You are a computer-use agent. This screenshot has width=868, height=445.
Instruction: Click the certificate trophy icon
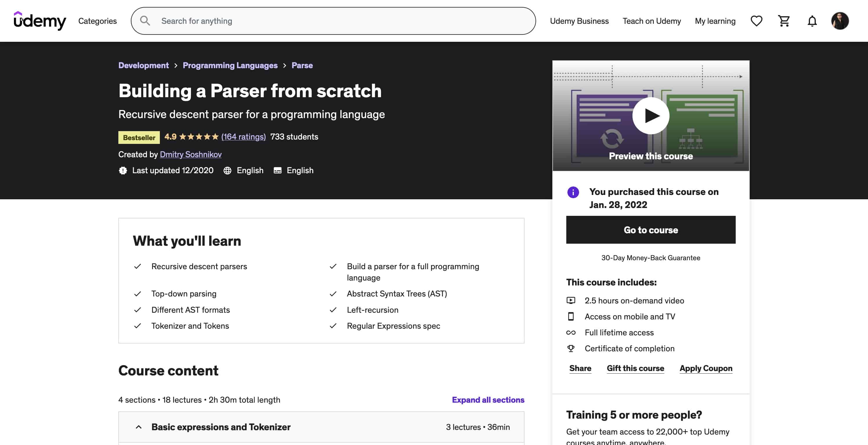(571, 348)
